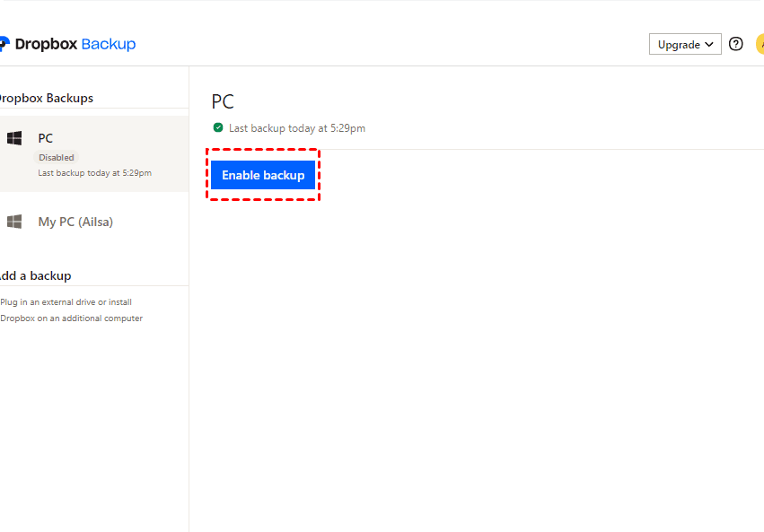Click the account avatar at top right
This screenshot has height=532, width=764.
(760, 44)
